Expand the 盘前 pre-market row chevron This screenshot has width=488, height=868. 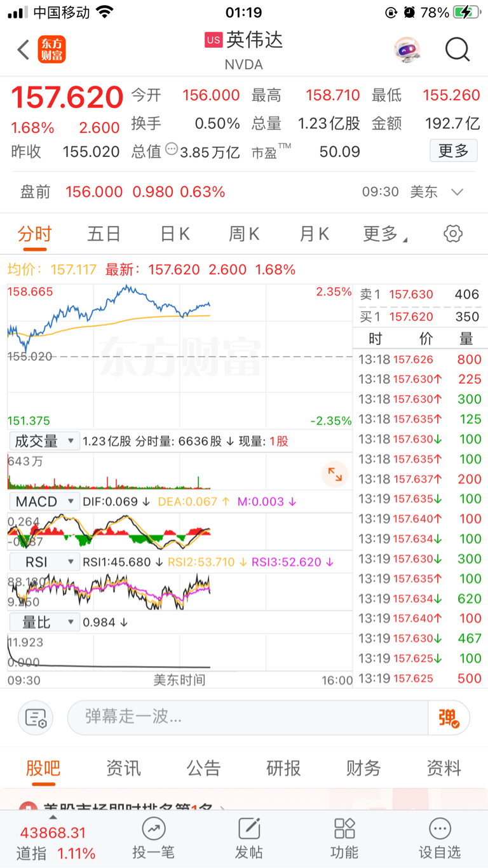click(x=457, y=192)
